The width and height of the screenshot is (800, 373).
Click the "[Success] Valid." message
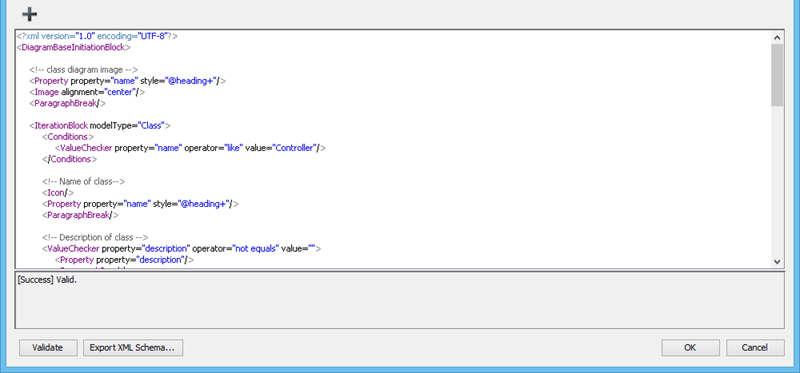47,280
